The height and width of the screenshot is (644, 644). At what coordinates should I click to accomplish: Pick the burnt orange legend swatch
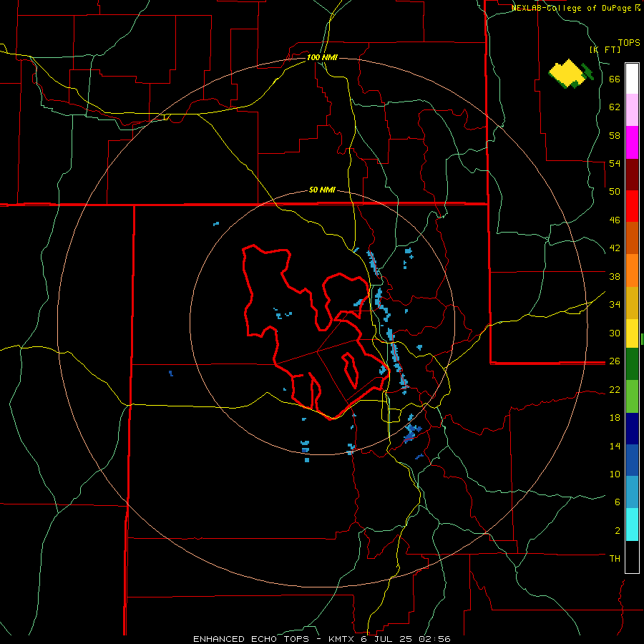[632, 238]
